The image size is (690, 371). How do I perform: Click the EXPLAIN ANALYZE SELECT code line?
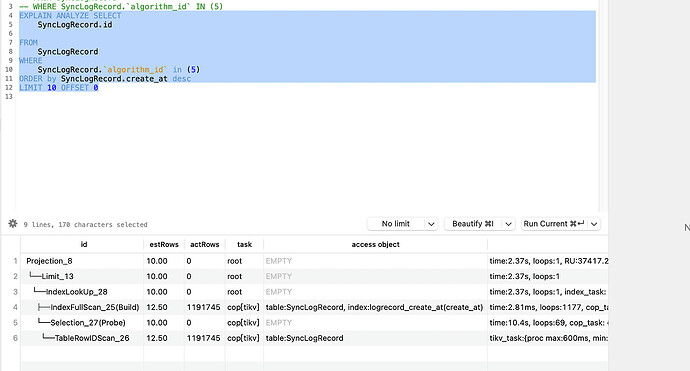(70, 16)
